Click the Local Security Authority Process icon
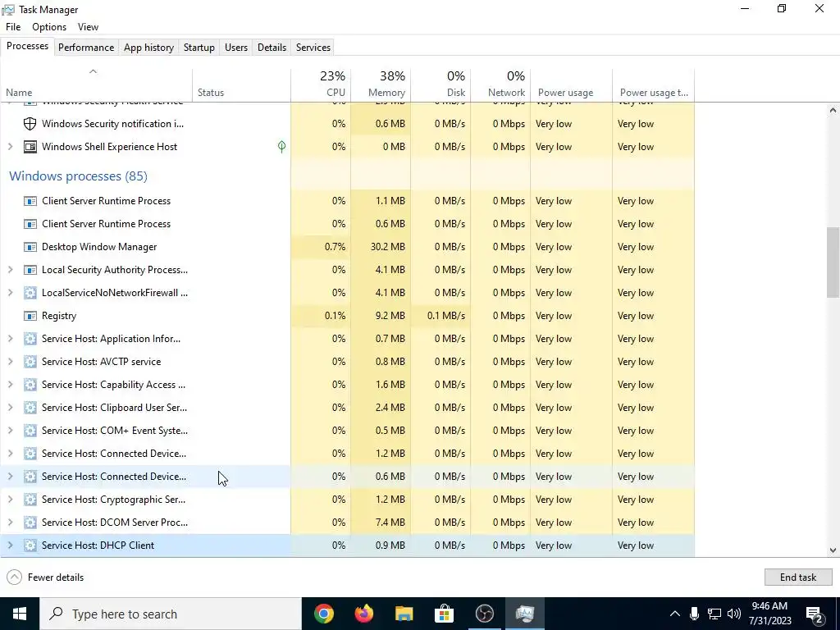The width and height of the screenshot is (840, 630). 30,270
